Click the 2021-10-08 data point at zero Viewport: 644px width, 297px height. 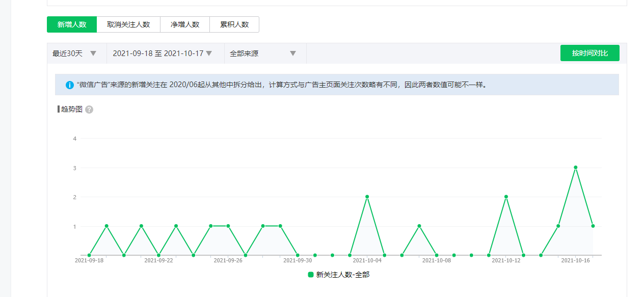click(437, 255)
